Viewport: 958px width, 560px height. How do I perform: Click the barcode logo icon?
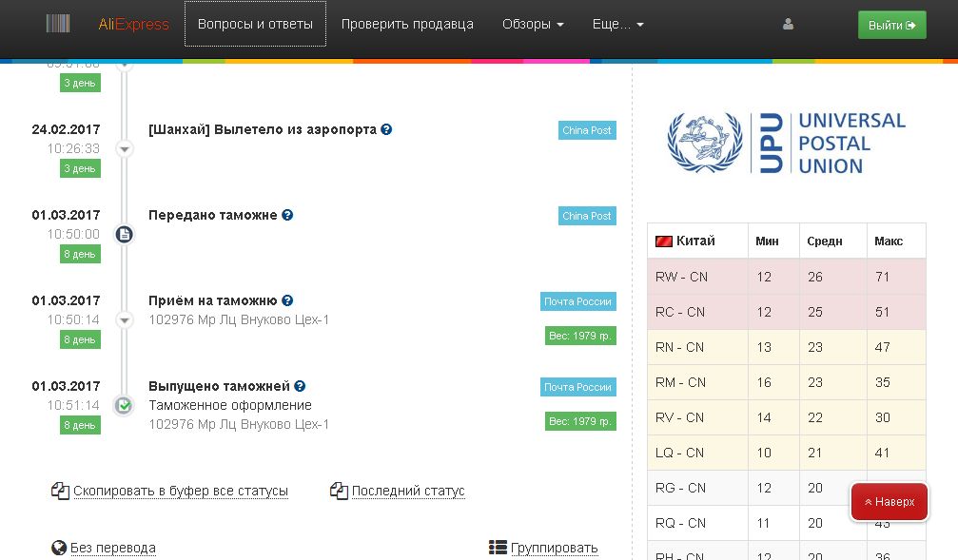[x=58, y=25]
